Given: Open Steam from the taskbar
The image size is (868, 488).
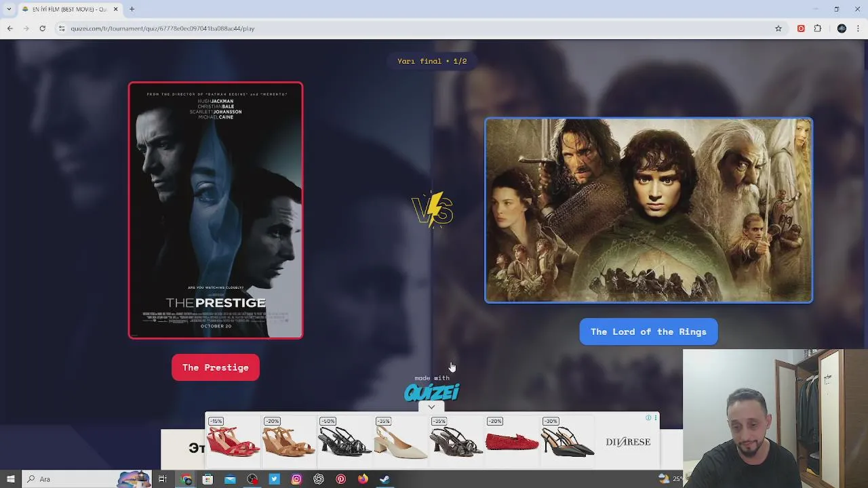Looking at the screenshot, I should pos(384,479).
